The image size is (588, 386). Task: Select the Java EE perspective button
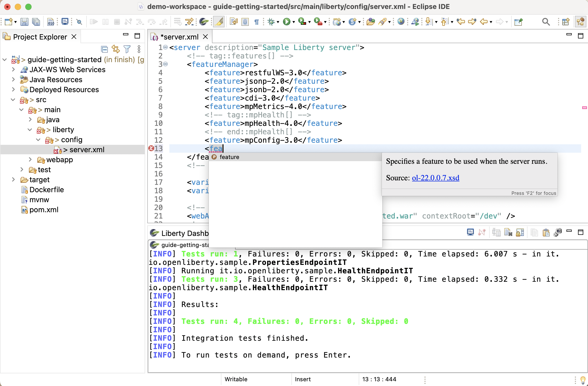[580, 22]
